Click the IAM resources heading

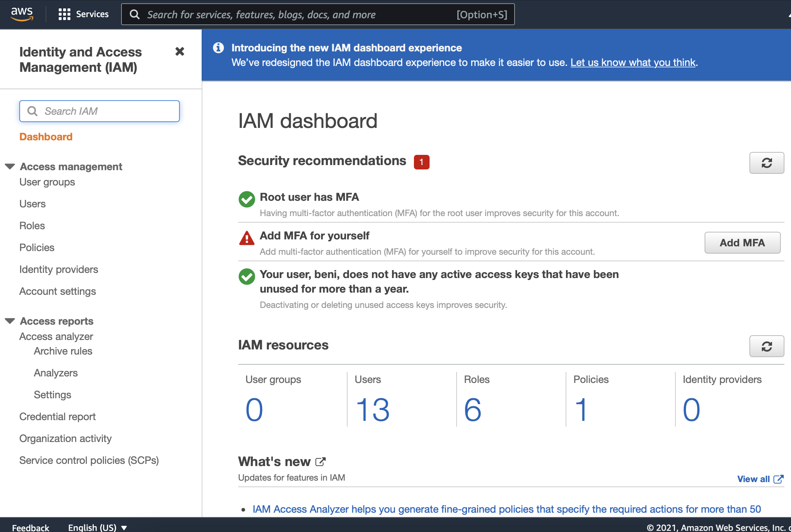pyautogui.click(x=283, y=345)
